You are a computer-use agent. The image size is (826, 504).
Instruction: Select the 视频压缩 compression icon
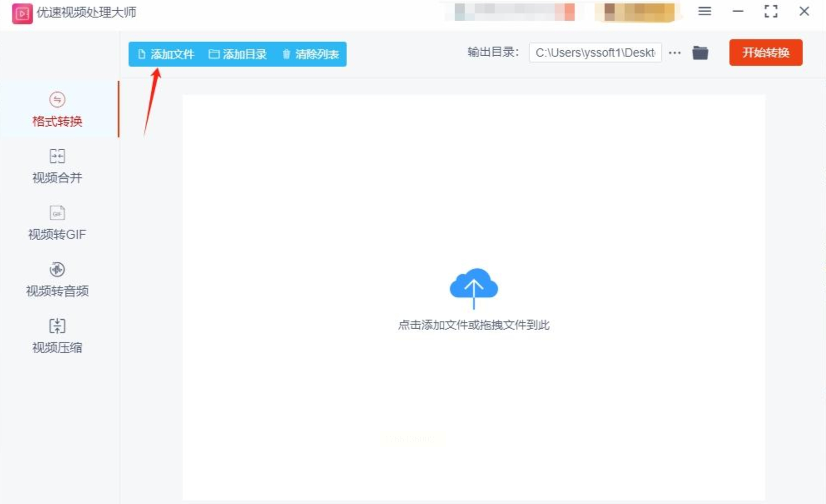point(57,326)
